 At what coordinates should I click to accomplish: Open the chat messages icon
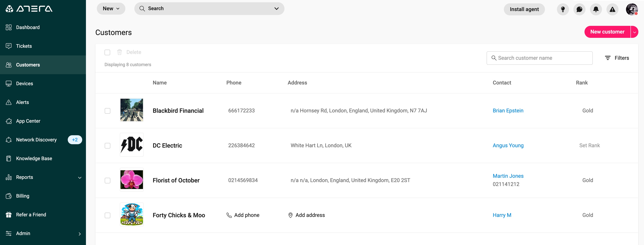pyautogui.click(x=579, y=9)
